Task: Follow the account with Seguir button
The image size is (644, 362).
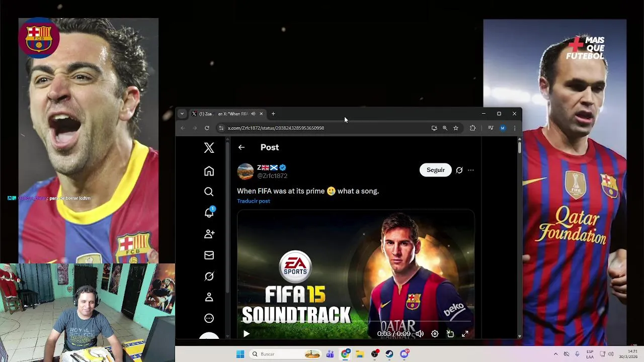Action: pyautogui.click(x=436, y=170)
